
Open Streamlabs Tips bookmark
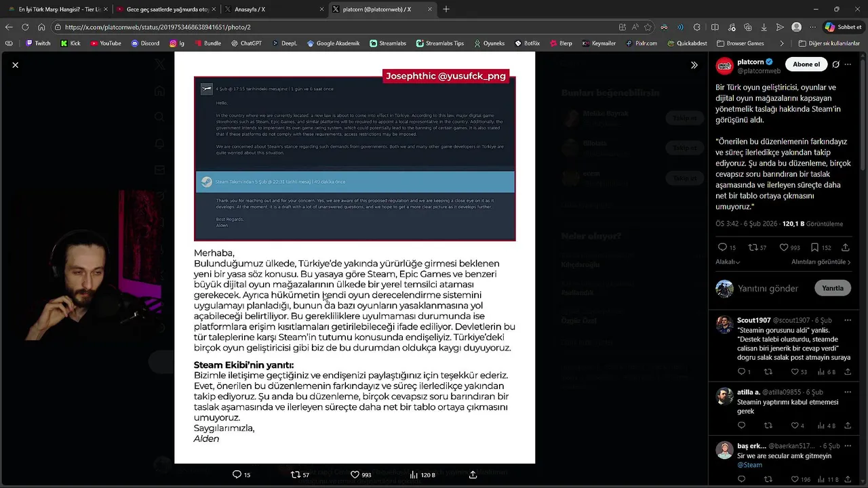click(x=439, y=43)
